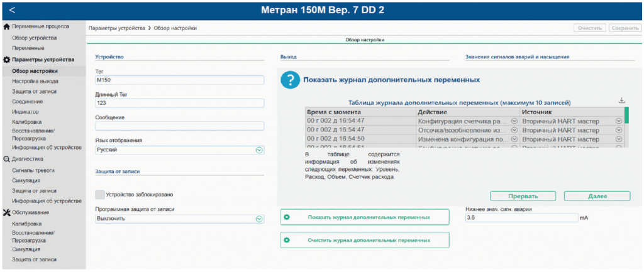Select time cell of Конфигурация счетчика row
Screen dimensions: 644x272
[360, 121]
